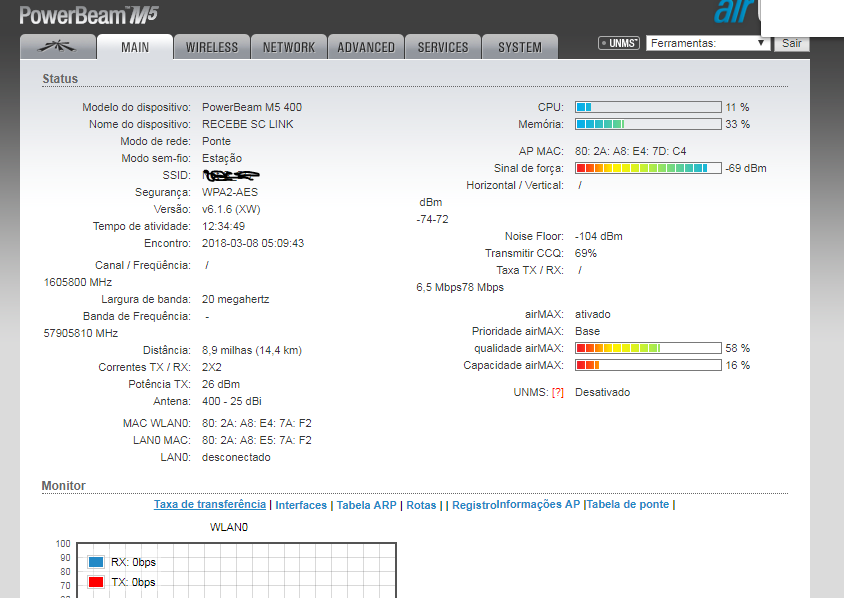Click Transmitir CCQ value 69%
This screenshot has height=598, width=844.
[586, 254]
